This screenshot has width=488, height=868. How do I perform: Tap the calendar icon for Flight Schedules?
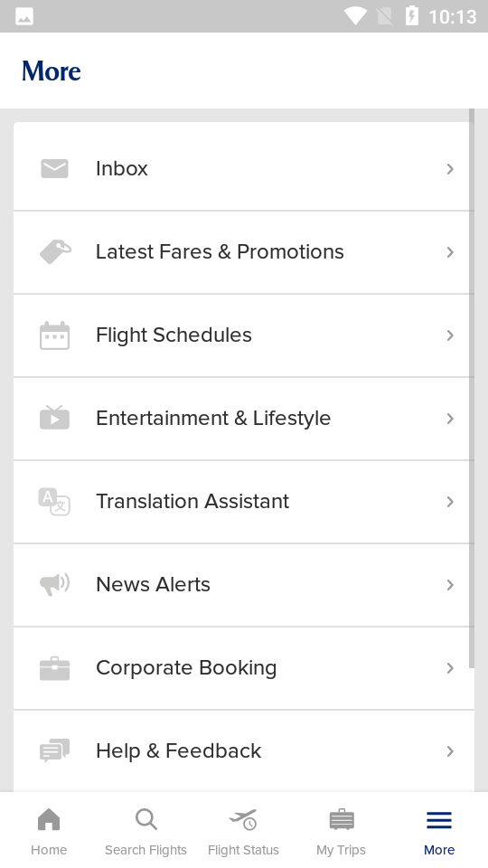(55, 335)
